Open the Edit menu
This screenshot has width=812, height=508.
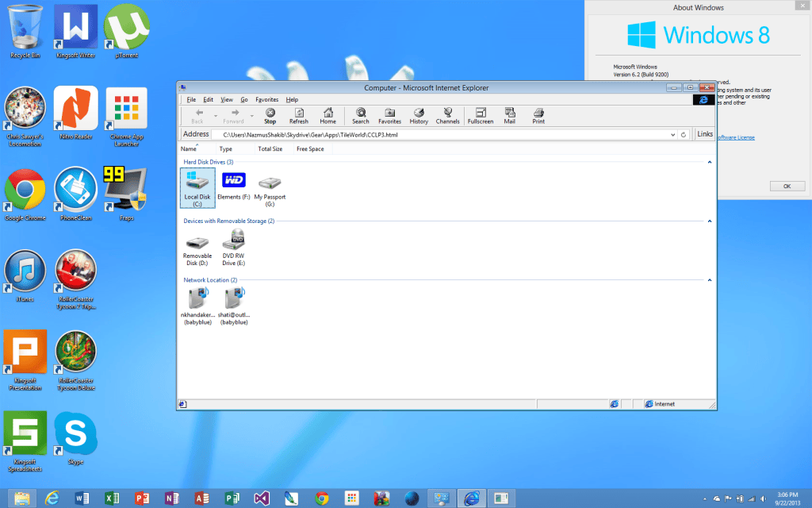[x=209, y=99]
